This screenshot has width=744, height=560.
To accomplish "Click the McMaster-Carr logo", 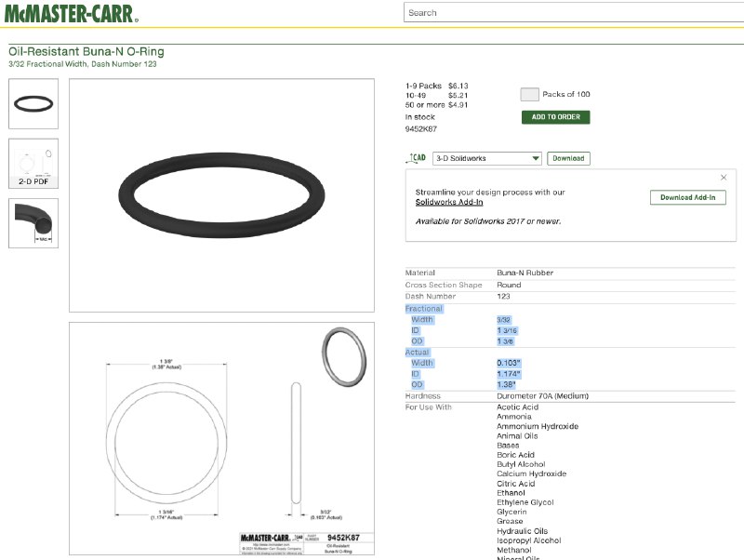I will (x=72, y=13).
